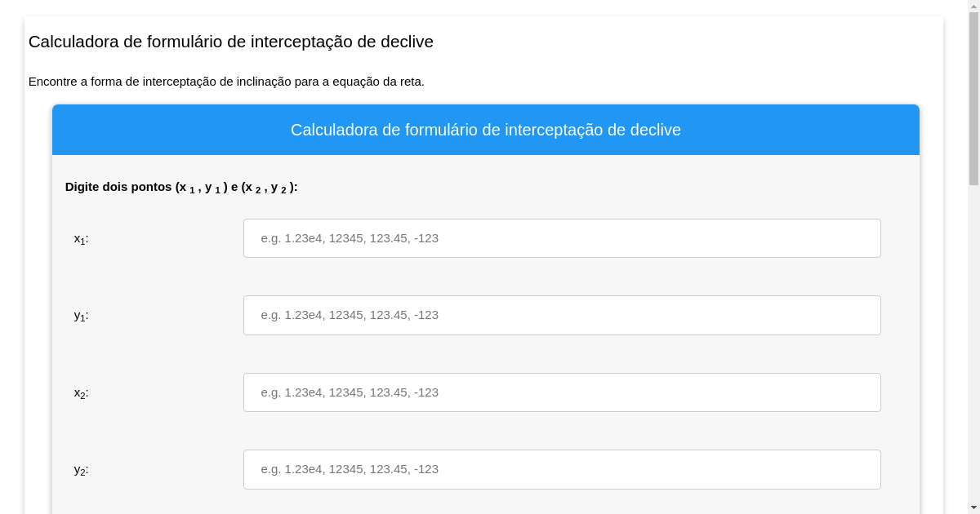The height and width of the screenshot is (514, 980).
Task: Click the instruction text about entering two points
Action: coord(181,187)
